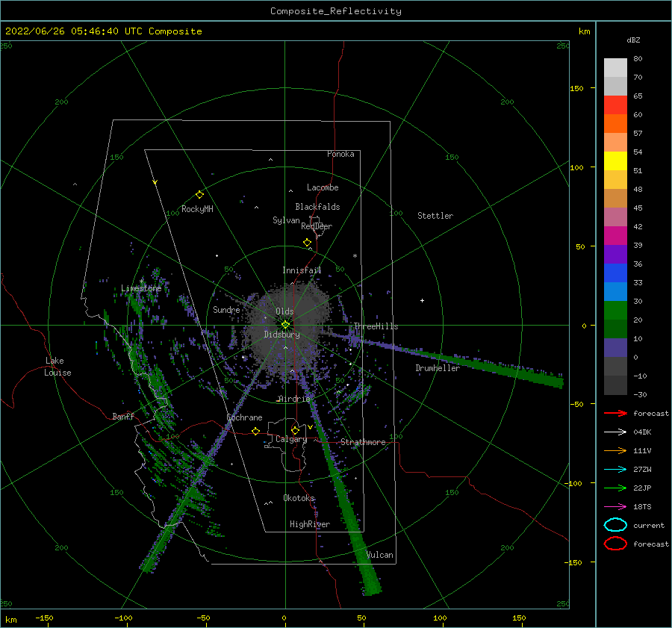This screenshot has width=672, height=628.
Task: Click the Vulcan town label
Action: (380, 555)
